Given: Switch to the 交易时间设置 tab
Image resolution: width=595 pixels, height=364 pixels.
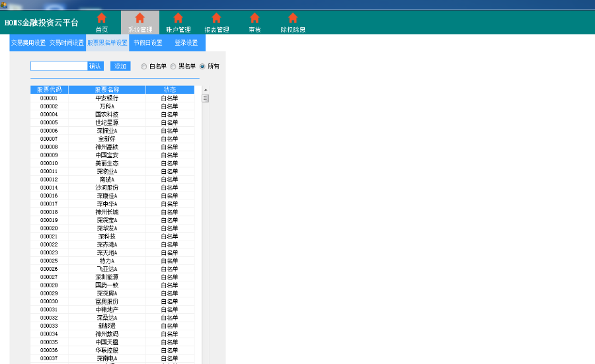Looking at the screenshot, I should coord(67,43).
